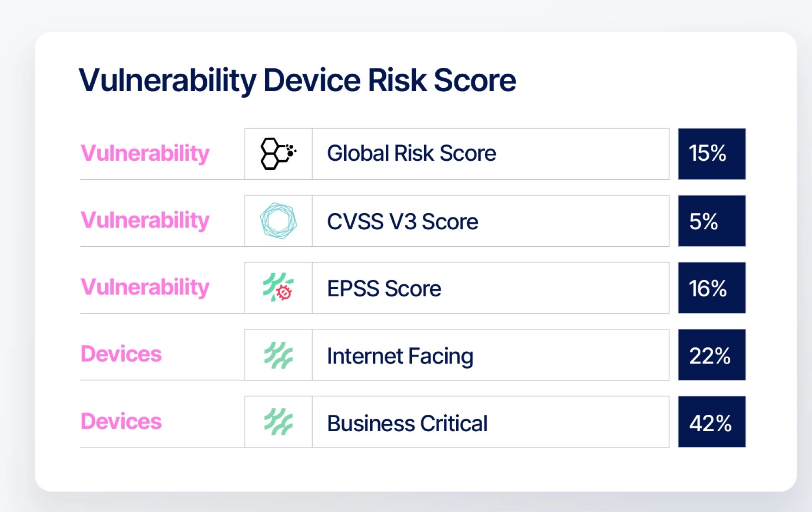
Task: Click the teal polygon icon beside CVSS V3 Score
Action: click(278, 221)
